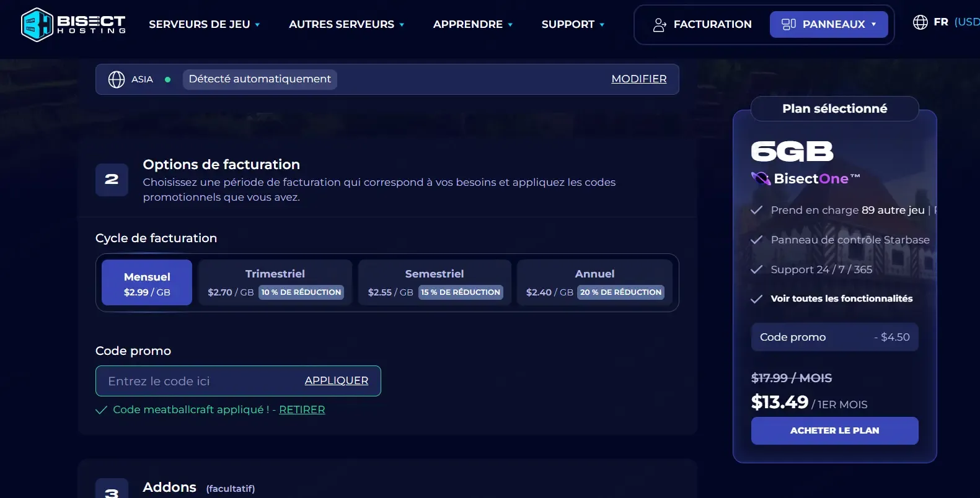
Task: Click the Plan sélectionné header
Action: pos(835,108)
